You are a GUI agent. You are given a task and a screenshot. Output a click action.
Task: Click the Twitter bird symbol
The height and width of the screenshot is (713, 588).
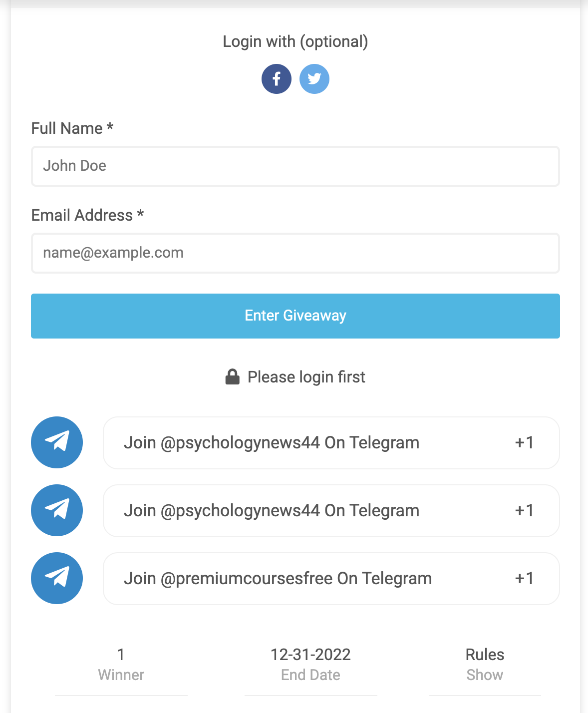tap(314, 78)
